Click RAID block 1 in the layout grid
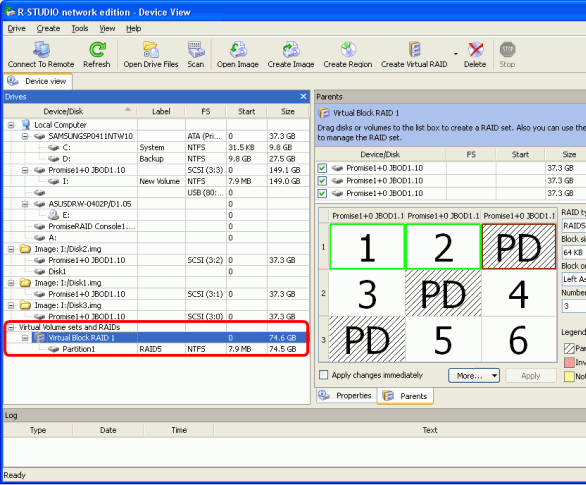This screenshot has height=485, width=586. (367, 247)
